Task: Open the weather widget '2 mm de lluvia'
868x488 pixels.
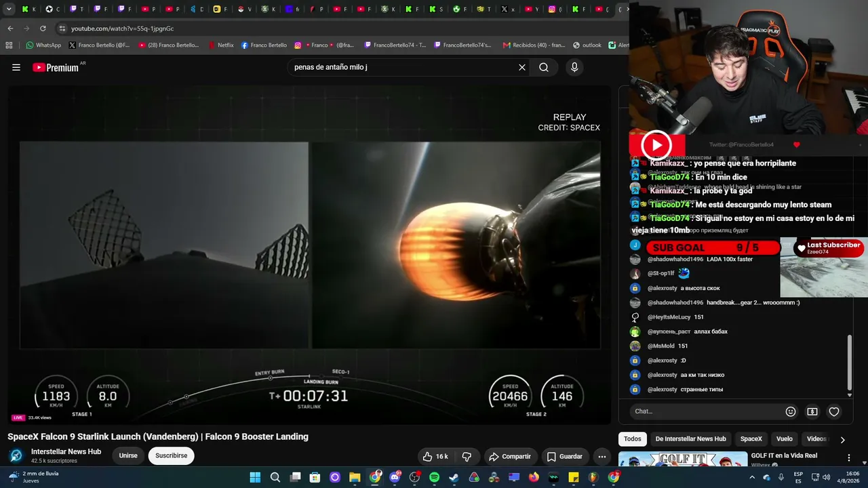Action: [34, 477]
